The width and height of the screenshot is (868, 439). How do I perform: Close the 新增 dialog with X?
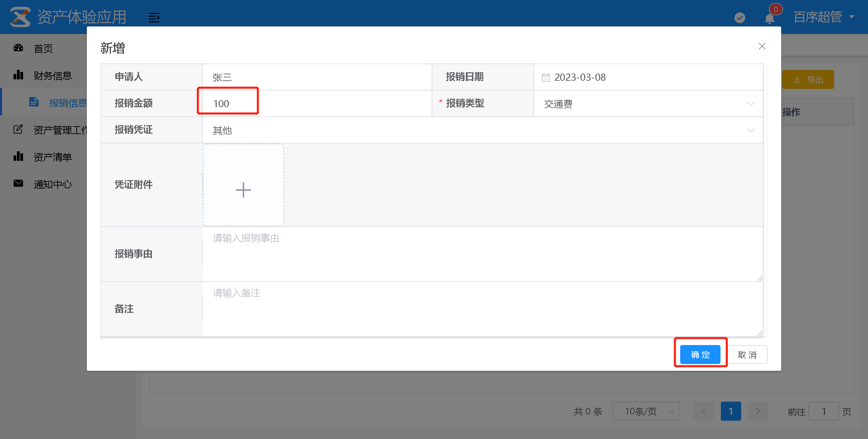pyautogui.click(x=762, y=46)
